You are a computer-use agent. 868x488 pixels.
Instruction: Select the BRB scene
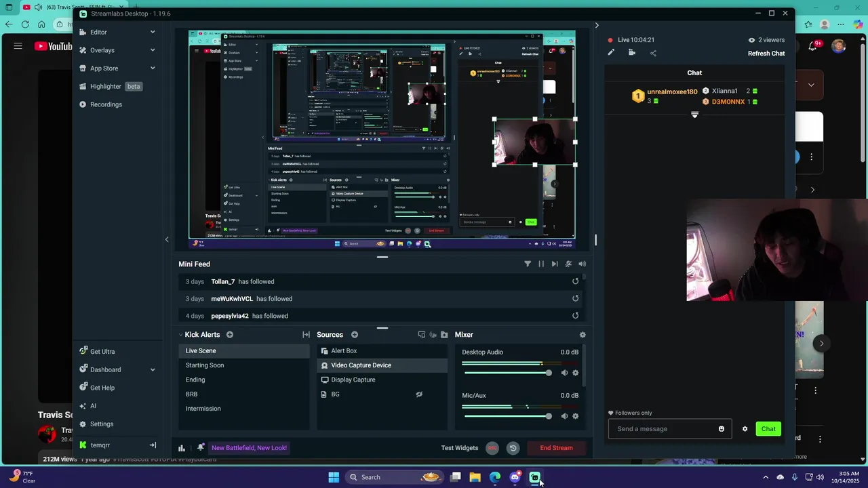click(244, 394)
